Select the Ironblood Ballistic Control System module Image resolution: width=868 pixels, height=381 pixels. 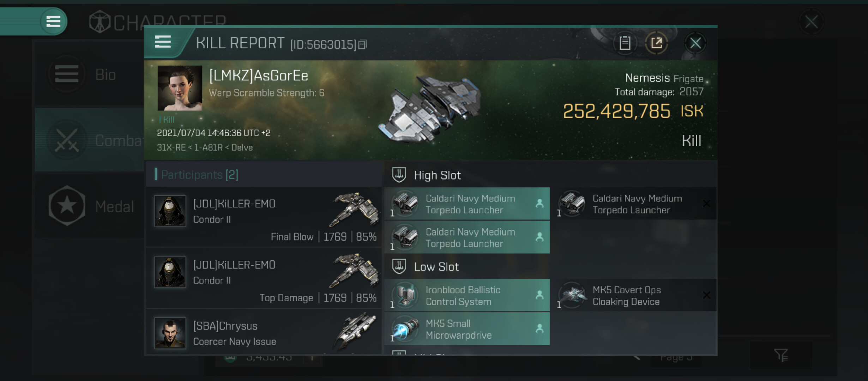tap(467, 296)
